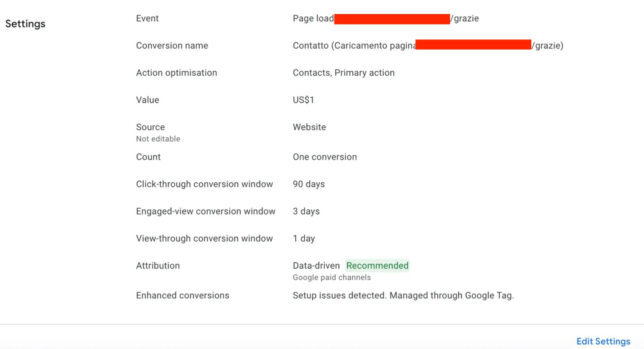Click the Action optimisation label
Screen dimensions: 644x349
[x=176, y=73]
